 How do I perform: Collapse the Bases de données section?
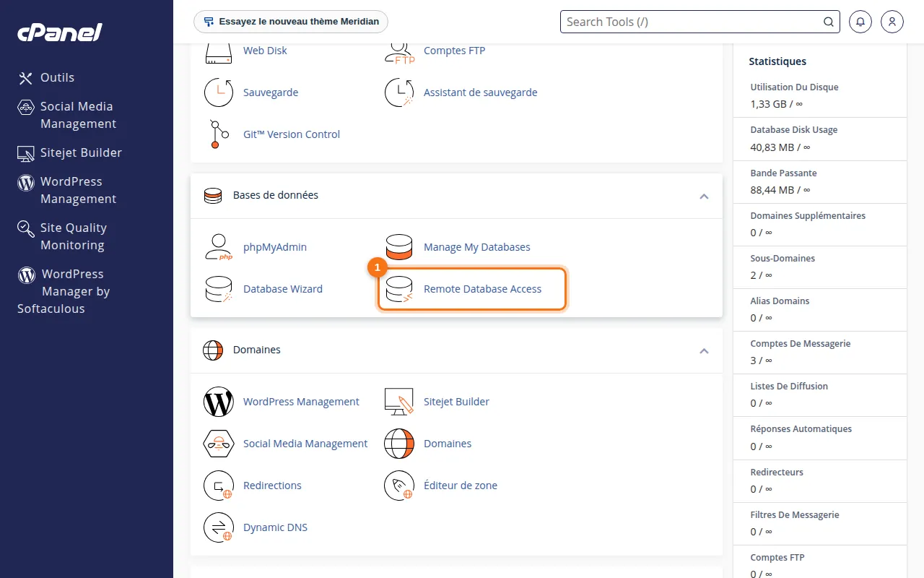tap(704, 196)
